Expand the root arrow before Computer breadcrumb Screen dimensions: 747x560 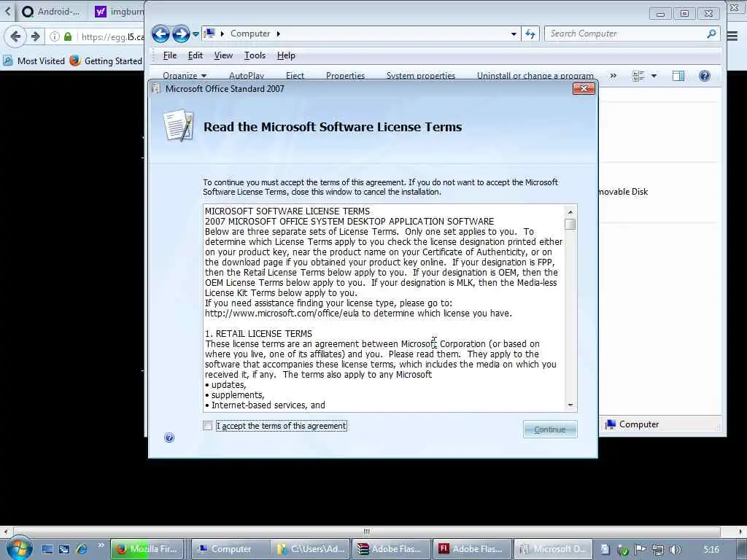coord(222,34)
